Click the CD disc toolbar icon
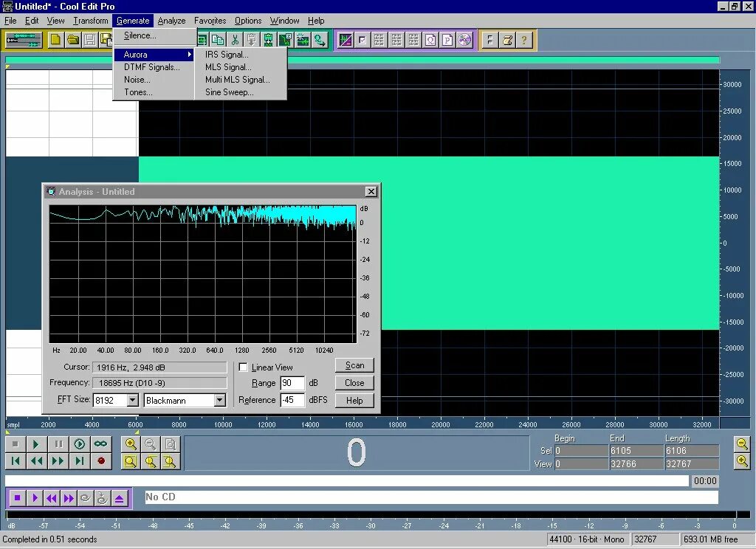The image size is (756, 549). coord(464,40)
